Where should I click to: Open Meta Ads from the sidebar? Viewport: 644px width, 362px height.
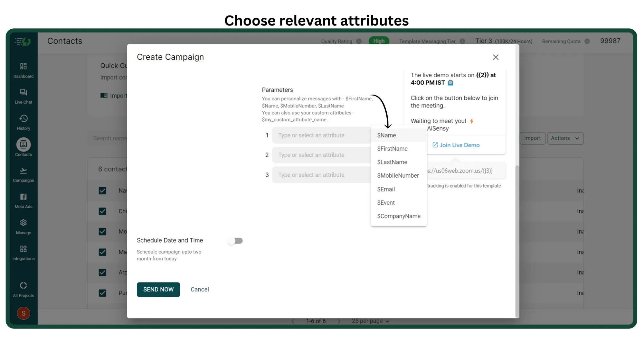23,200
